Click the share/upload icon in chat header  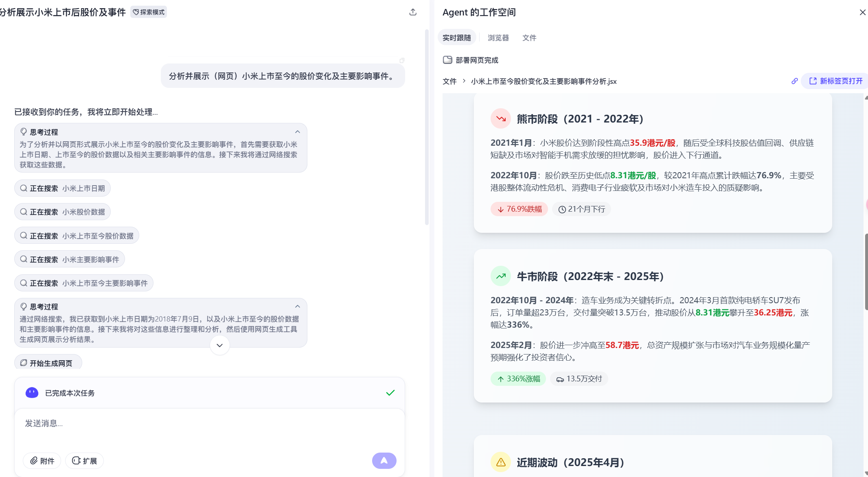coord(413,12)
